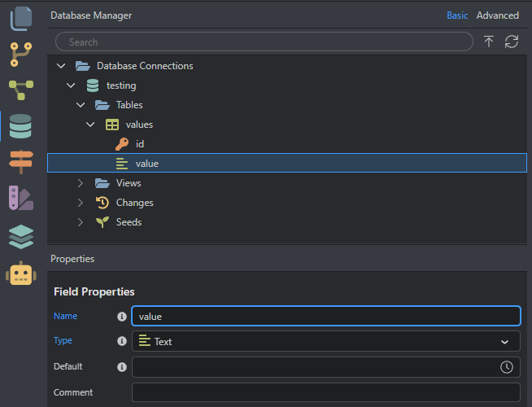The height and width of the screenshot is (407, 532).
Task: Click the layers stack sidebar icon
Action: tap(20, 236)
